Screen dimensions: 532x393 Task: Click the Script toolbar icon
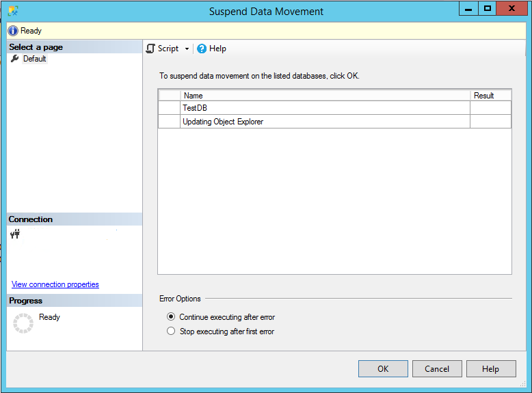click(151, 49)
